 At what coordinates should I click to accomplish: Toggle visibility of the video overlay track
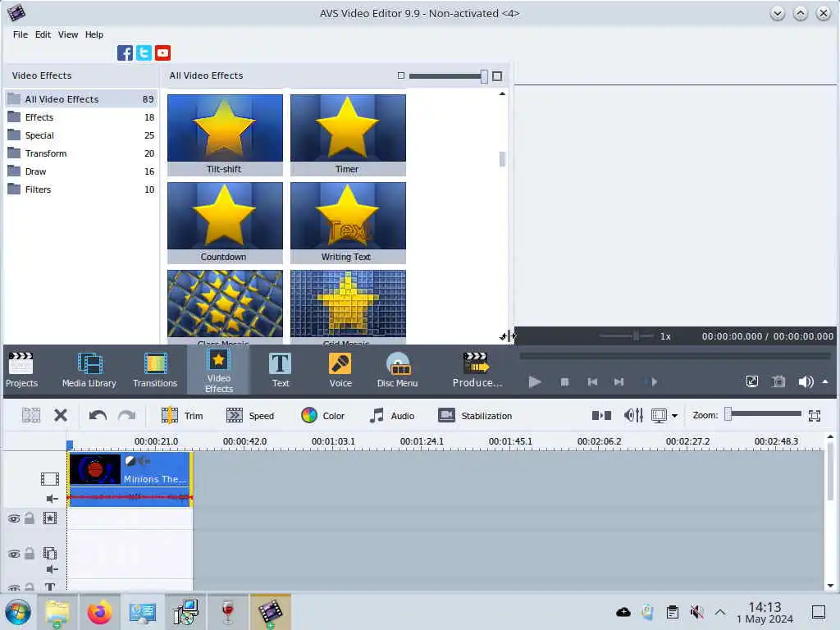[14, 554]
